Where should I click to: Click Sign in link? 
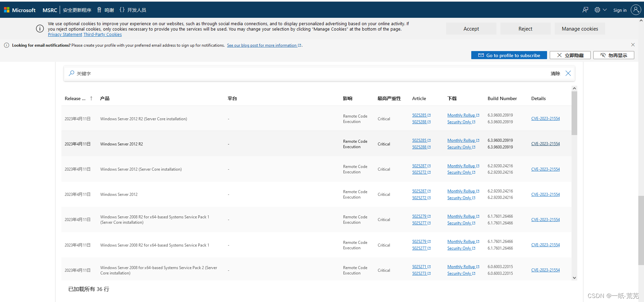pos(620,10)
